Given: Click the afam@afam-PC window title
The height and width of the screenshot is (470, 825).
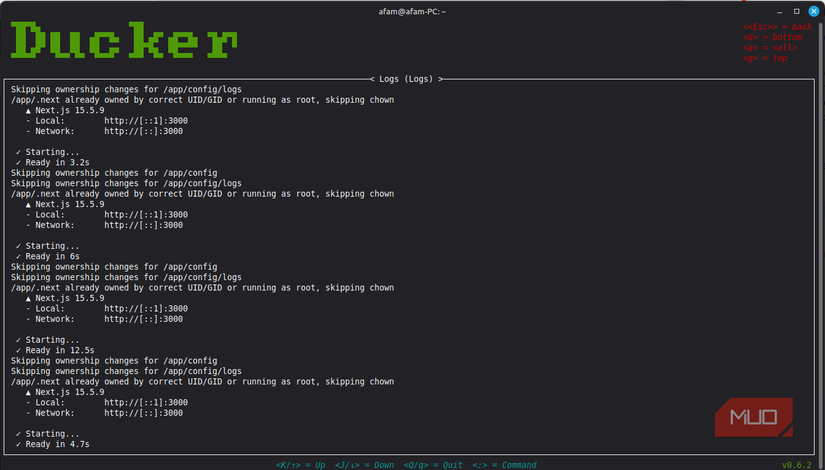Looking at the screenshot, I should (x=412, y=12).
